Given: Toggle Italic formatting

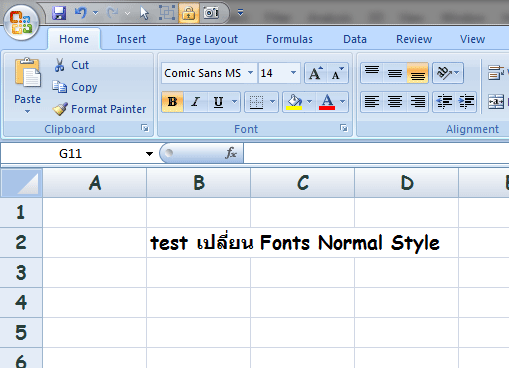Looking at the screenshot, I should (x=195, y=102).
